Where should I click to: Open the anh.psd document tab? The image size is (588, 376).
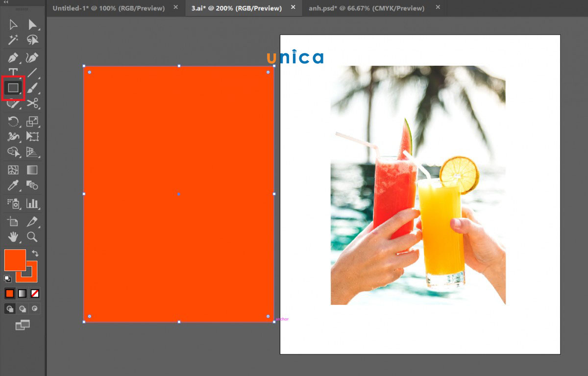(367, 8)
